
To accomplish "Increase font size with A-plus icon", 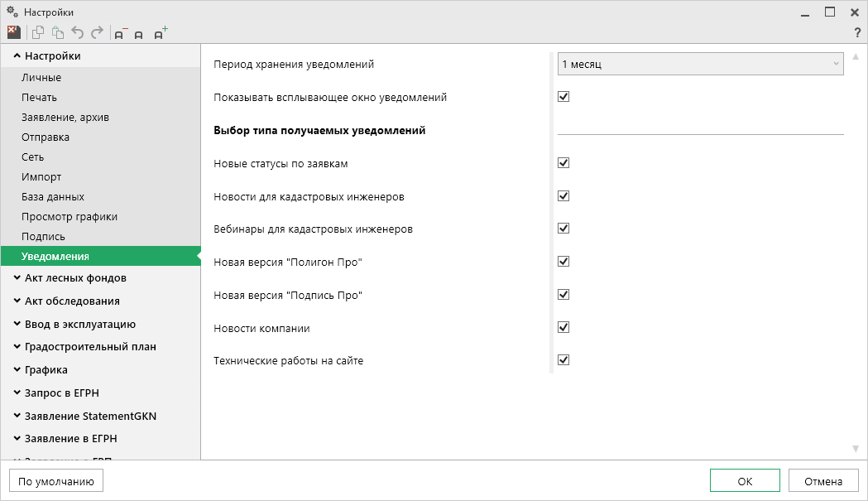I will [x=161, y=33].
